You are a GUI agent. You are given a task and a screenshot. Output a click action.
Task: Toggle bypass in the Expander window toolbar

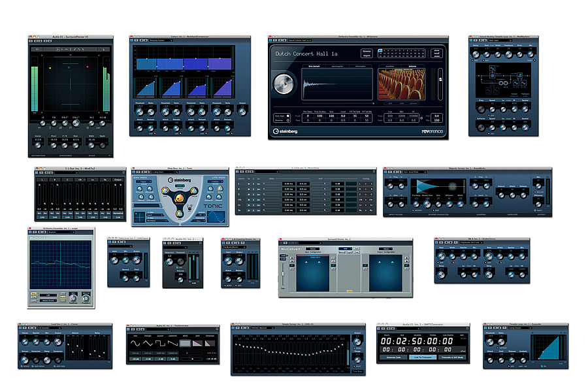point(485,328)
